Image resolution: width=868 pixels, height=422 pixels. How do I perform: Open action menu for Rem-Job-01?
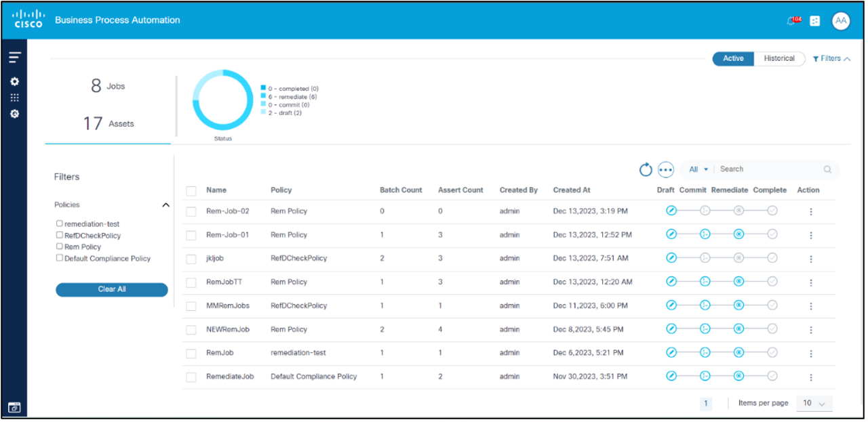tap(811, 235)
